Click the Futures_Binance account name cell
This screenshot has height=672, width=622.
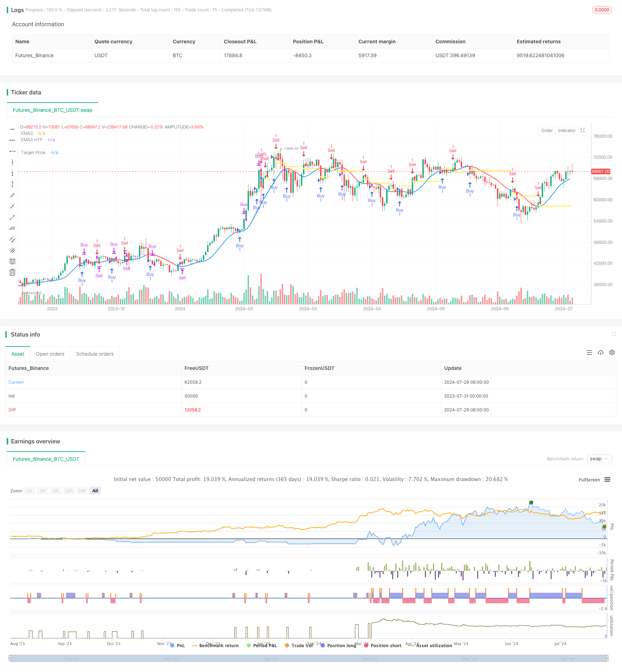(34, 55)
